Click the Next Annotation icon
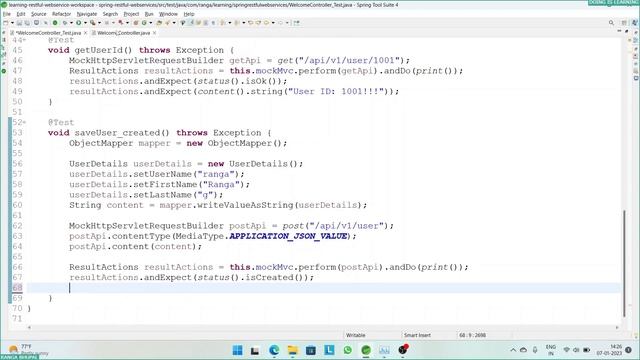 (x=223, y=23)
